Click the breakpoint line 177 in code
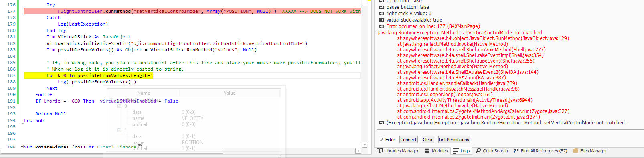This screenshot has width=644, height=158. [192, 11]
